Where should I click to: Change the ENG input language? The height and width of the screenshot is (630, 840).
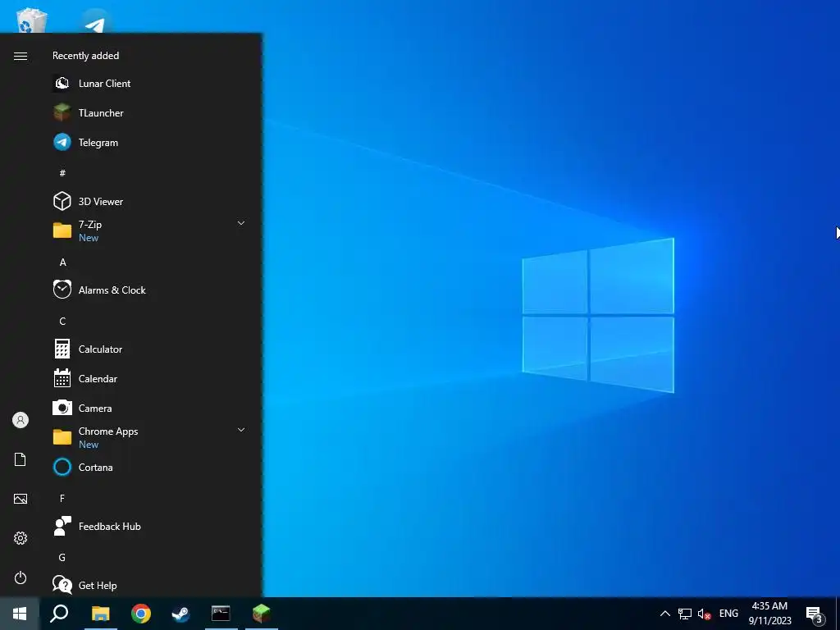point(728,614)
